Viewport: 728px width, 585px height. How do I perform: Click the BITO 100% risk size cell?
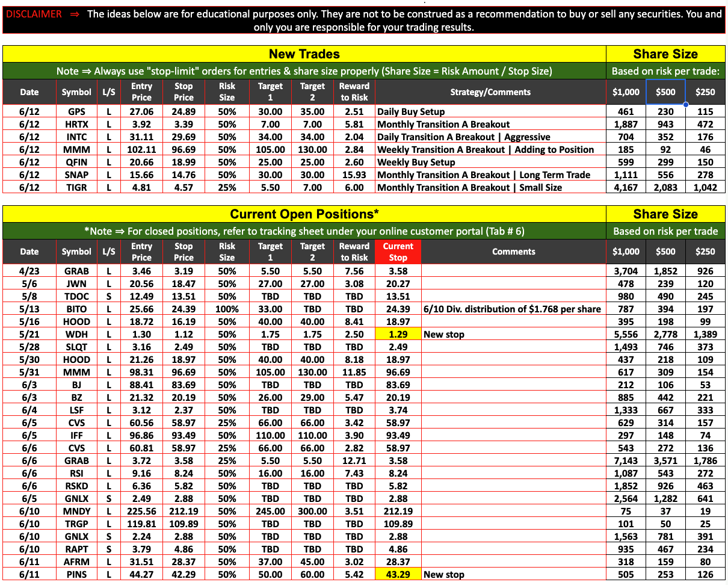pos(227,309)
